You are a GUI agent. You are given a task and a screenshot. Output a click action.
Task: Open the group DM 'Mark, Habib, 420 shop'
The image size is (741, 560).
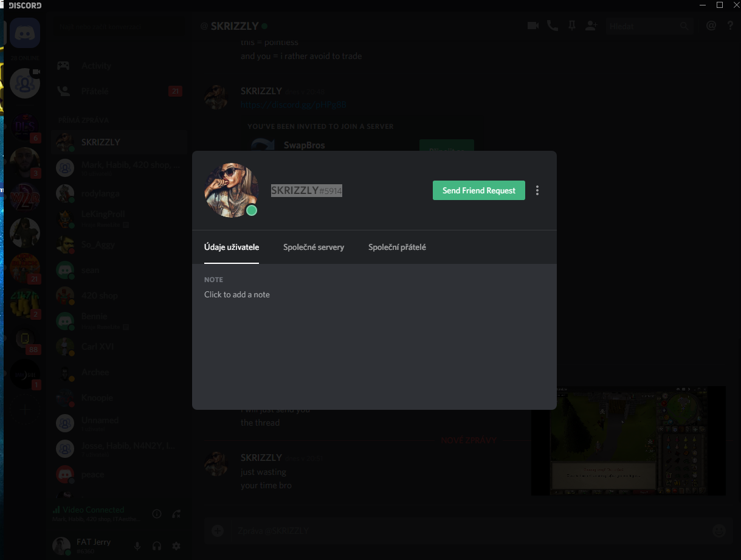tap(119, 168)
